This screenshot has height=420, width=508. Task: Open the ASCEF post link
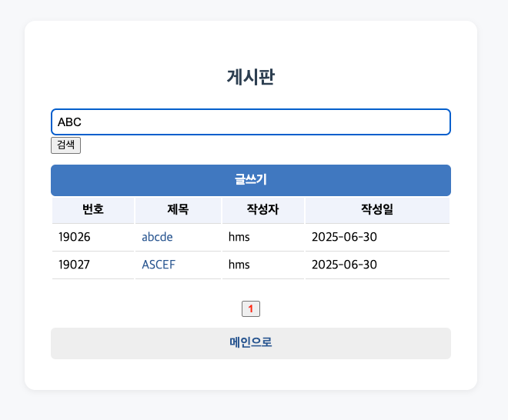159,265
